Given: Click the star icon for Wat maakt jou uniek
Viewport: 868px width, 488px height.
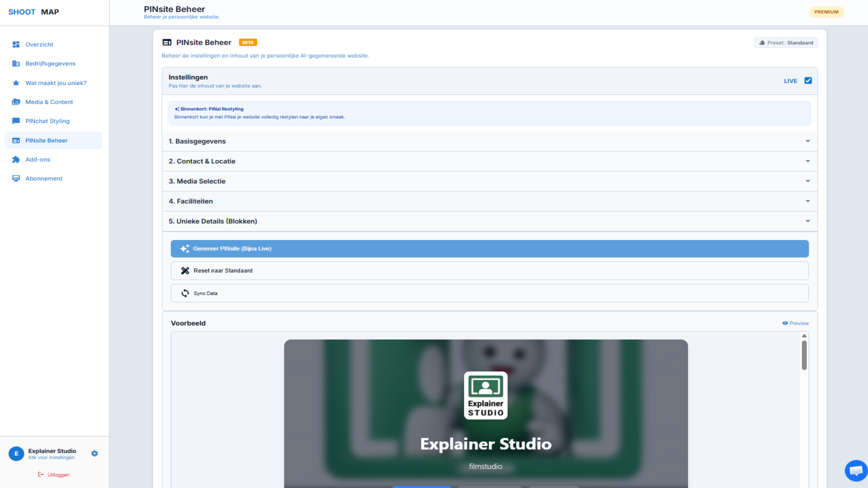Looking at the screenshot, I should (16, 83).
